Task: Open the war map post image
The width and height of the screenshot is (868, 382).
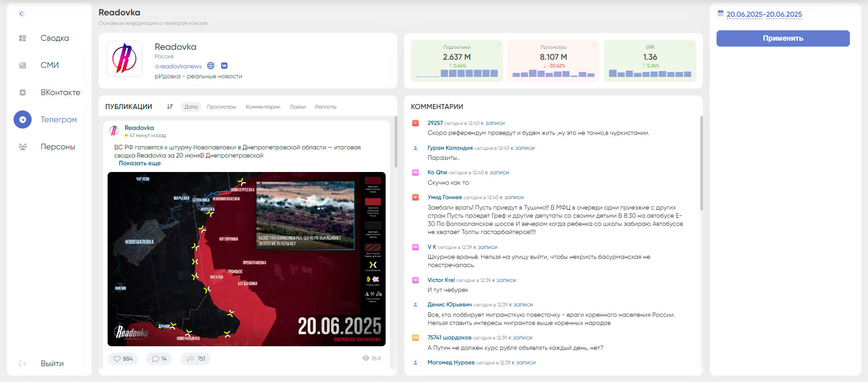Action: pos(246,259)
